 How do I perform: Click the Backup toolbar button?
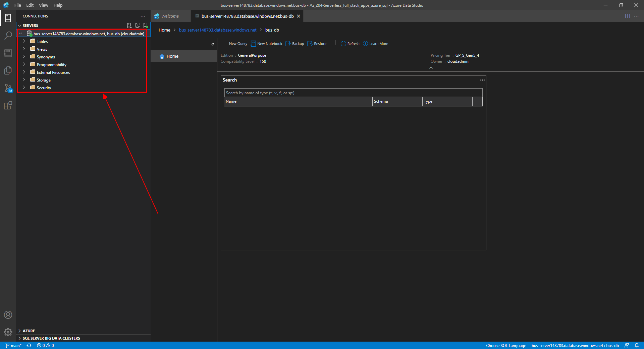295,44
